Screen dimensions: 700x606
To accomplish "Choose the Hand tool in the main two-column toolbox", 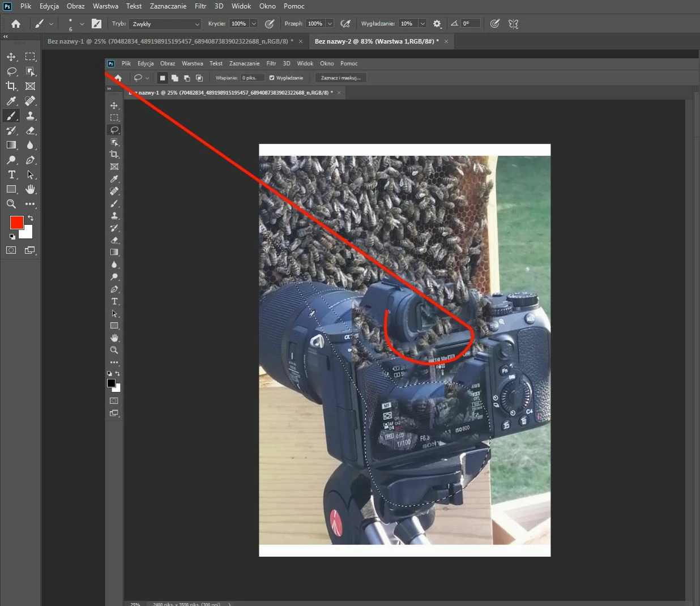I will click(x=31, y=189).
